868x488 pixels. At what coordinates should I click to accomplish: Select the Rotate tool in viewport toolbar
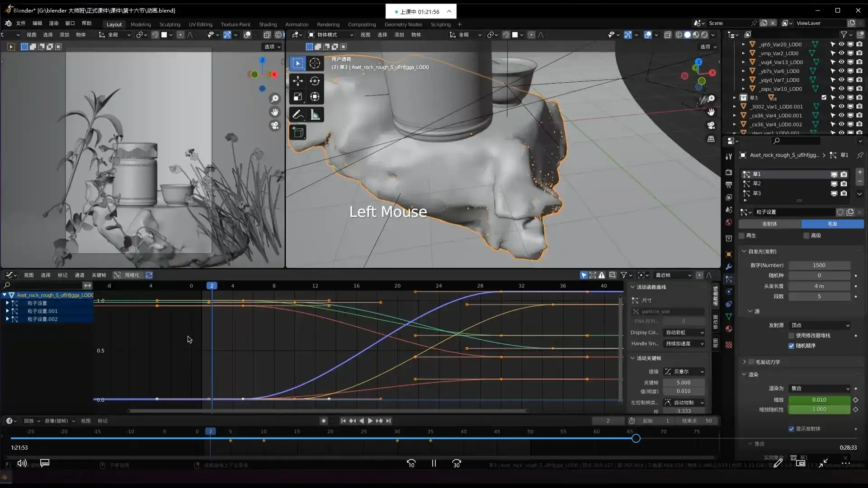coord(315,81)
